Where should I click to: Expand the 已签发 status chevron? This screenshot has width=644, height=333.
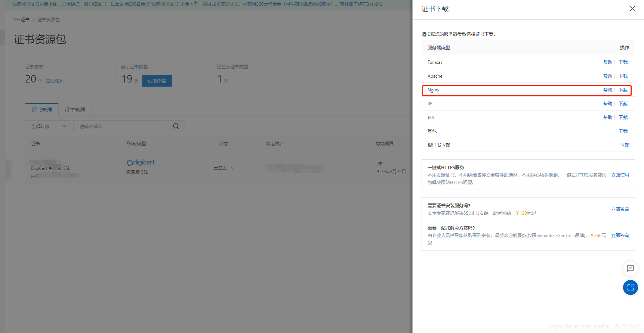tap(233, 168)
